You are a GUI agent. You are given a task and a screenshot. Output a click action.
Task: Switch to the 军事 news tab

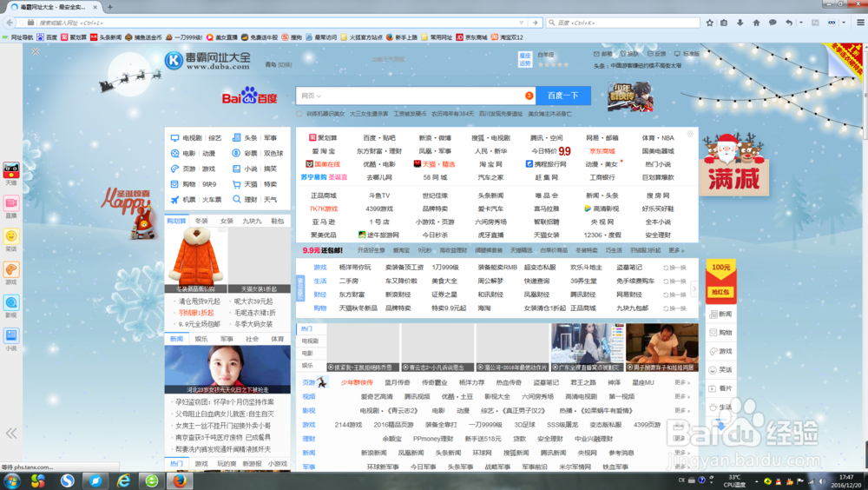coord(227,339)
